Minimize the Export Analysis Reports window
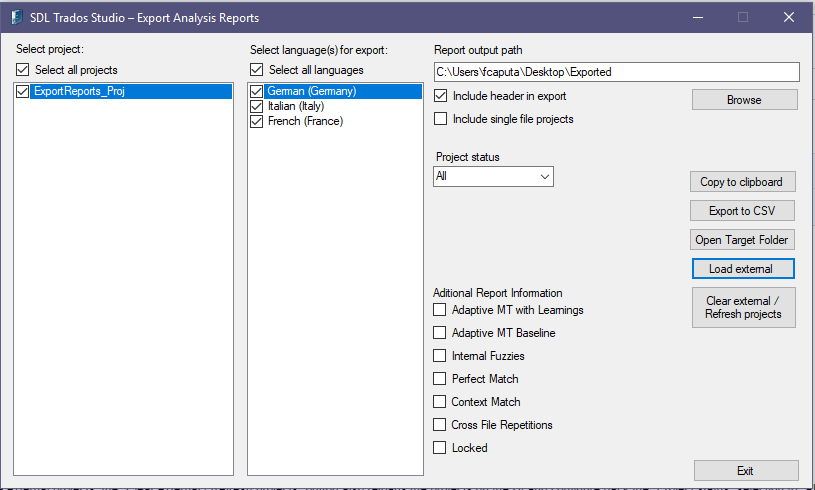The height and width of the screenshot is (490, 815). [x=698, y=17]
